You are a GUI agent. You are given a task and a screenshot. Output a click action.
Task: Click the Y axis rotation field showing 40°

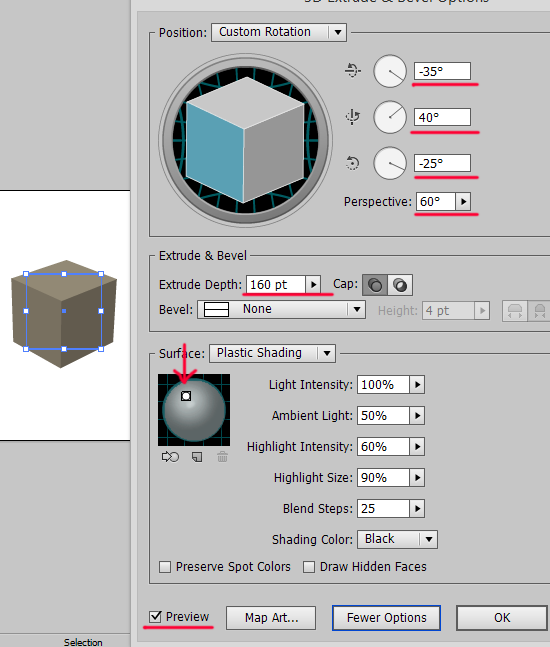pos(442,117)
